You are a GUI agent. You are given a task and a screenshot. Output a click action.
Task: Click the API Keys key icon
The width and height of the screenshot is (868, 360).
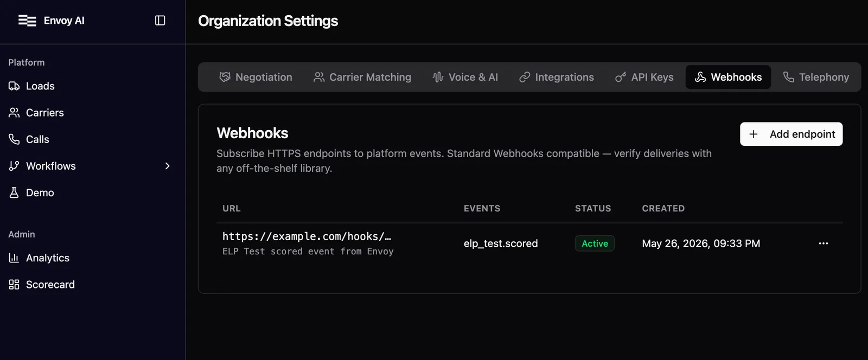(621, 77)
